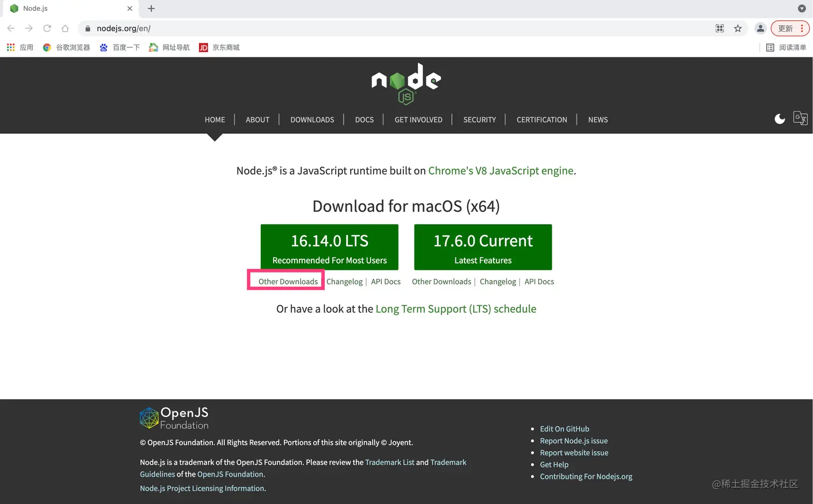Open API Docs under 16.14.0 LTS
Screen dimensions: 813x504
[x=386, y=282]
